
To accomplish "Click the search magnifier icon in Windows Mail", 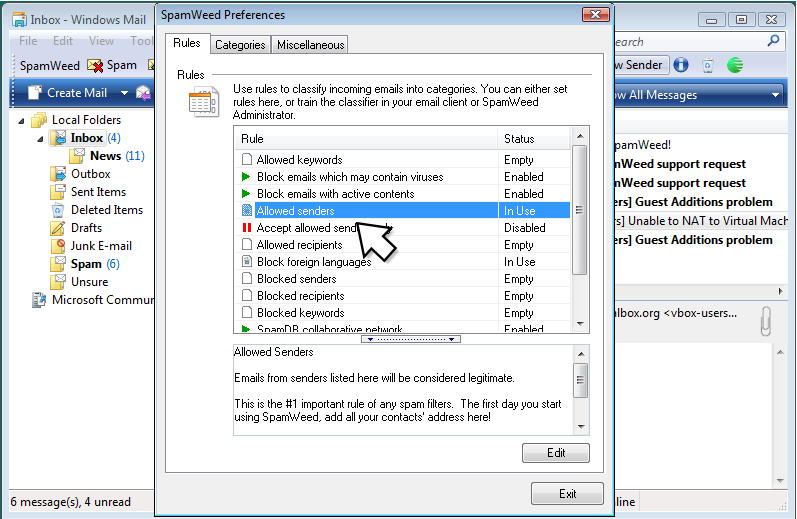I will (773, 41).
